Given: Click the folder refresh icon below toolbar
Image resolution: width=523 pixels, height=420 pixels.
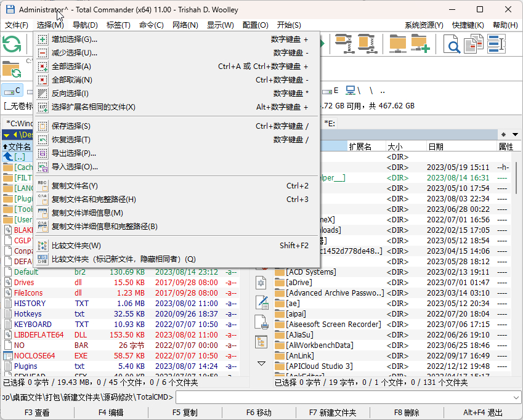Looking at the screenshot, I should 12,69.
